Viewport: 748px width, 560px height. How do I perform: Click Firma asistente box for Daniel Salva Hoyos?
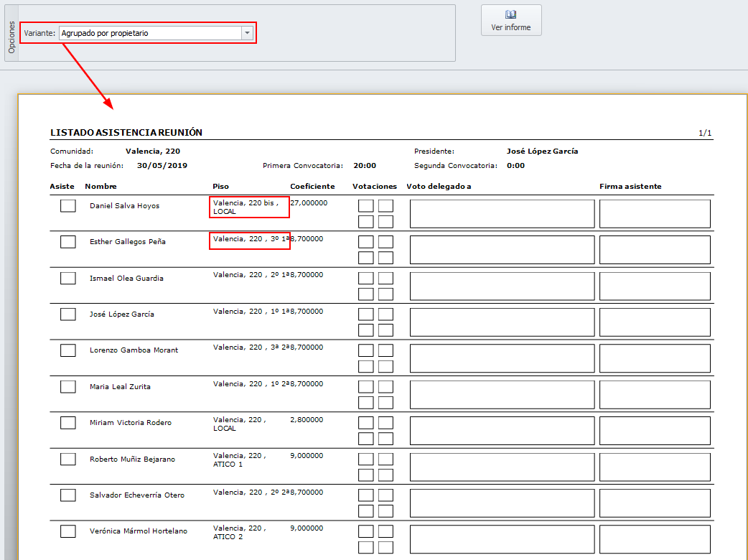tap(655, 213)
